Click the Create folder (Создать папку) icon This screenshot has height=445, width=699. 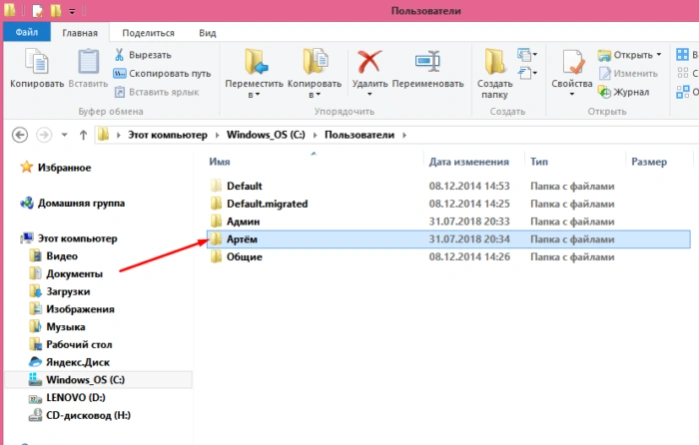495,62
